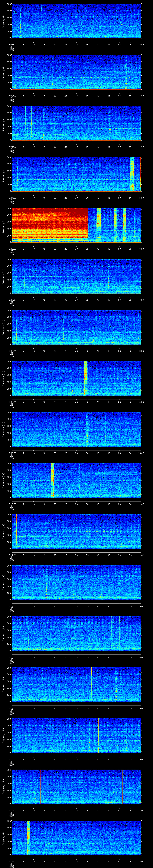Select the spectrogram panel starting at 6:02:00
This screenshot has height=868, width=153.
[77, 72]
